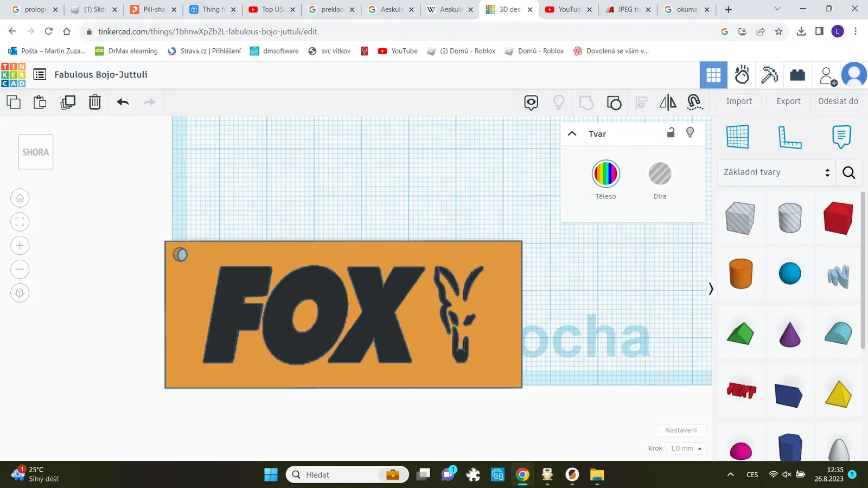Click the Duplicate and repeat icon
The height and width of the screenshot is (488, 868).
coord(68,102)
